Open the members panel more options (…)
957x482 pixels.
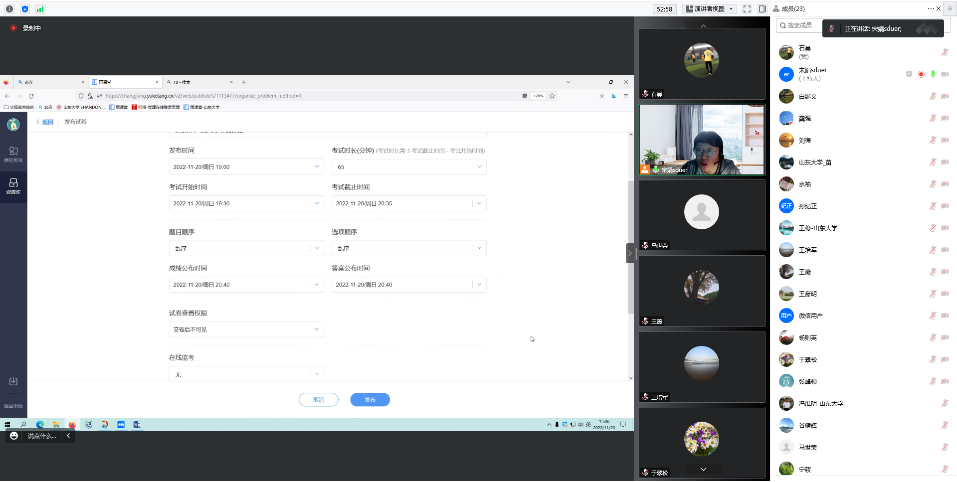(929, 8)
